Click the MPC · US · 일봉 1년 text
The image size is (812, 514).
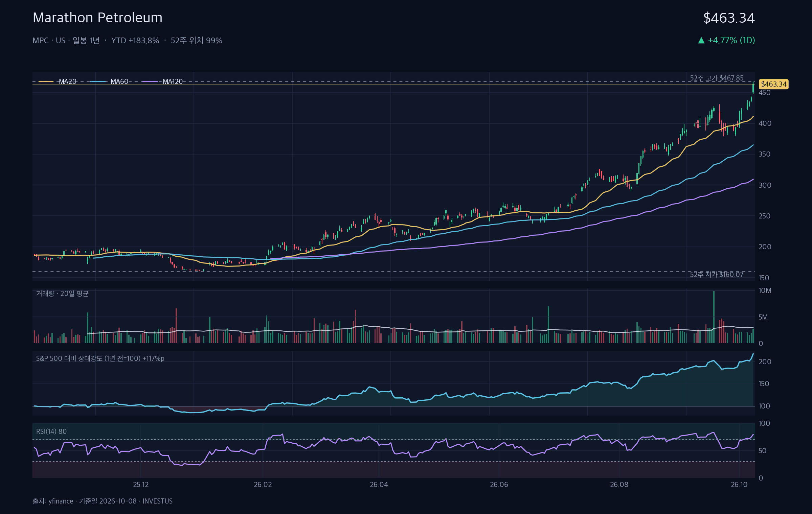click(x=66, y=41)
